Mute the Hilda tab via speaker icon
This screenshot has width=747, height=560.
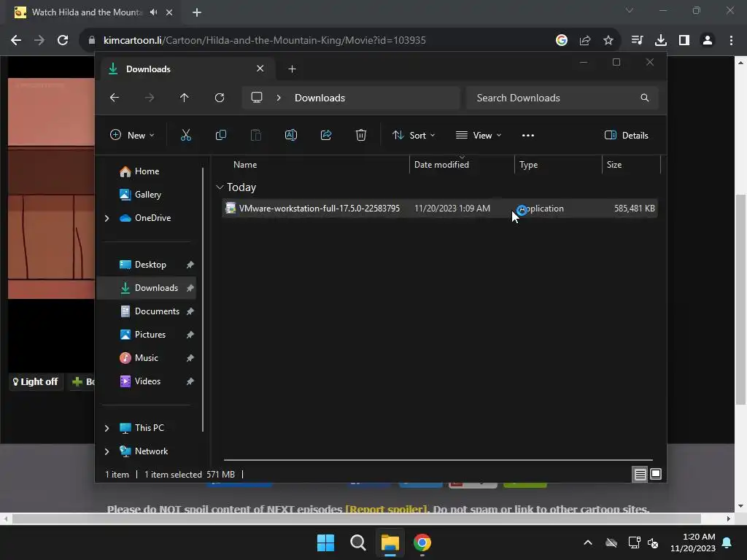pos(153,12)
